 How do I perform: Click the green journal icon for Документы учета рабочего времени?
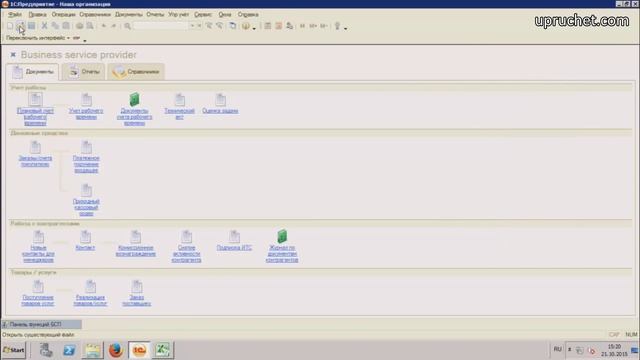(134, 99)
